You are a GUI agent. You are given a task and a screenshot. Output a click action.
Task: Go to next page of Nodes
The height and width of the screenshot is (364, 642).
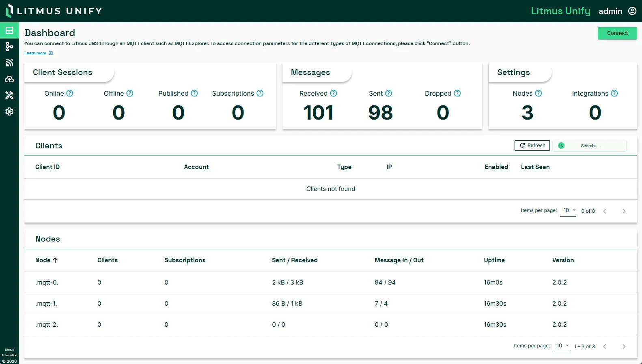coord(624,347)
